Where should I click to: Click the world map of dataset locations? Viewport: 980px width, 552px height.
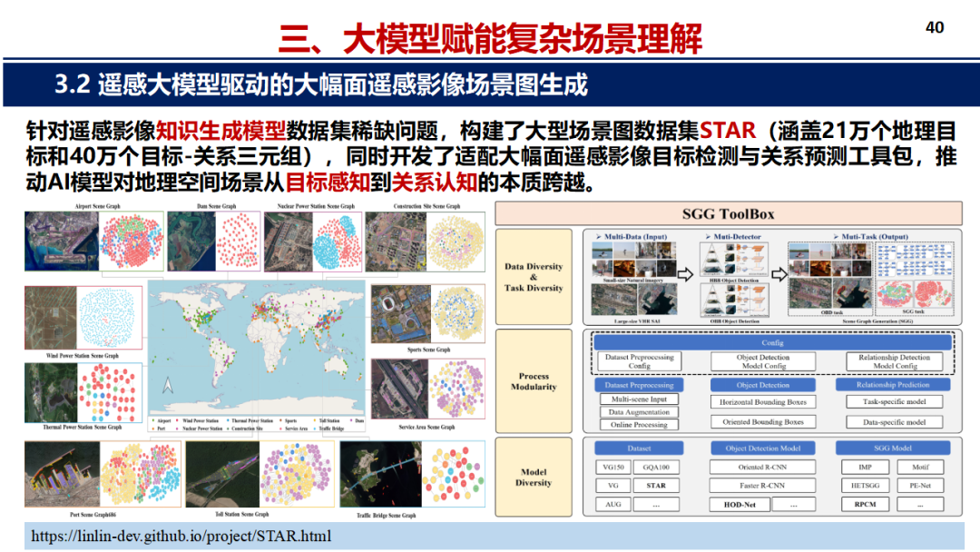click(x=256, y=347)
